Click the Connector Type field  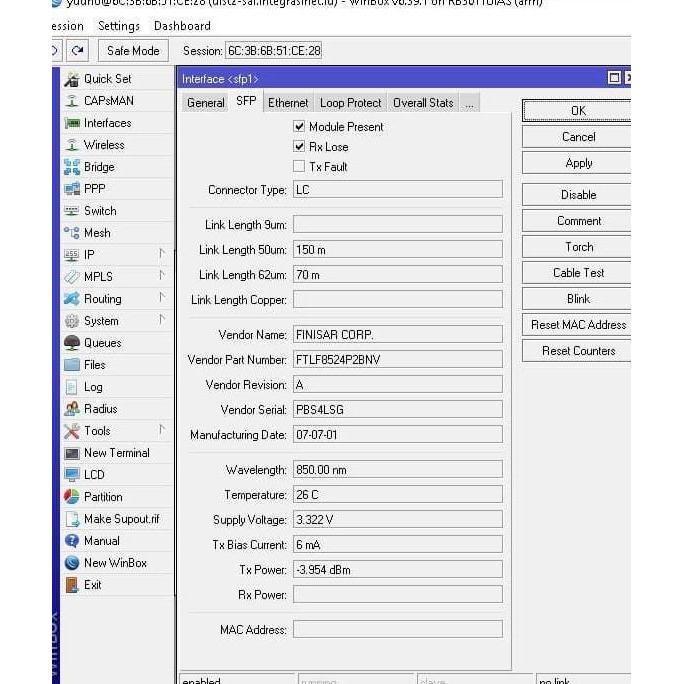tap(397, 189)
